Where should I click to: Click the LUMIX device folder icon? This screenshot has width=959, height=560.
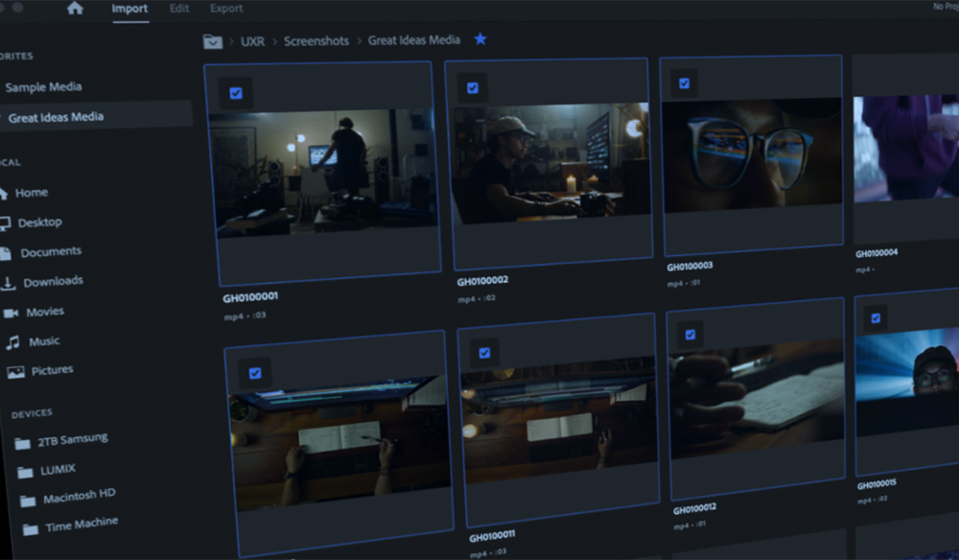[x=25, y=472]
